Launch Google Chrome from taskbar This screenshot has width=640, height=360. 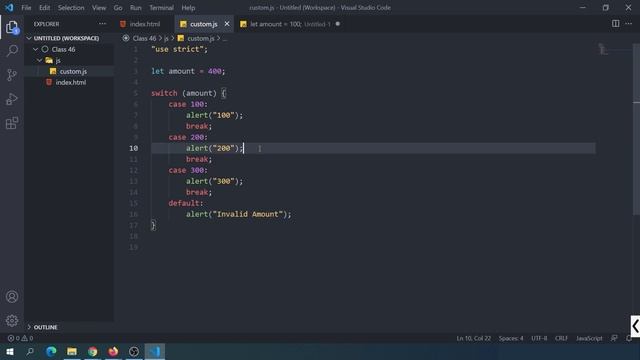click(93, 351)
